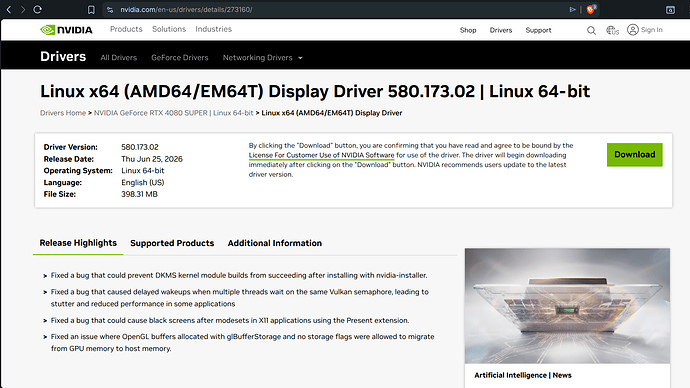Follow the Drivers Home breadcrumb
Screen dimensions: 690x388
[63, 113]
